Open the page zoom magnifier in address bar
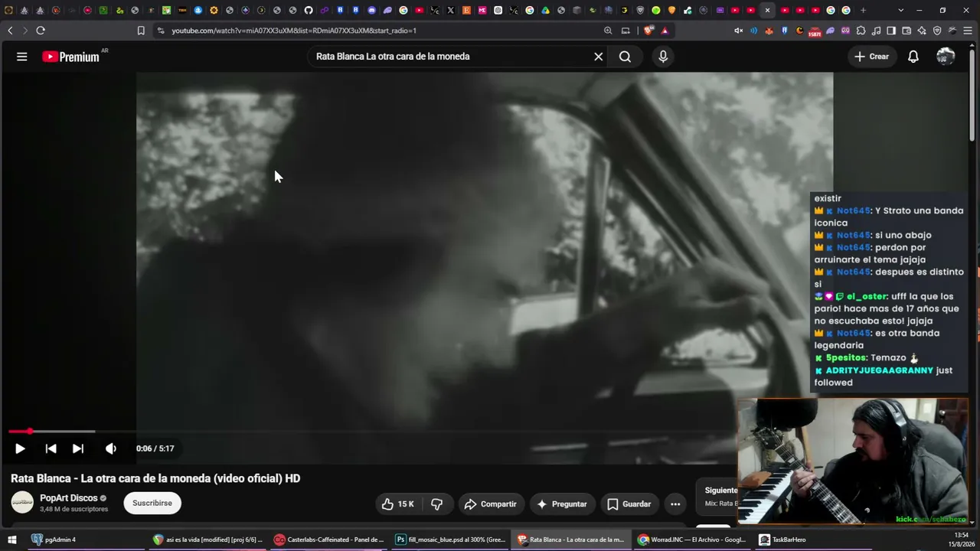 coord(608,31)
